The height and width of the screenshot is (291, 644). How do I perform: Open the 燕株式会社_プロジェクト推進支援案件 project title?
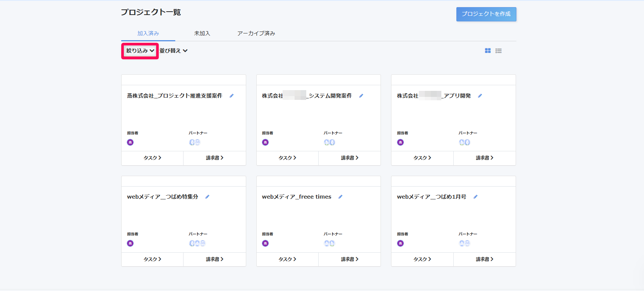[175, 96]
